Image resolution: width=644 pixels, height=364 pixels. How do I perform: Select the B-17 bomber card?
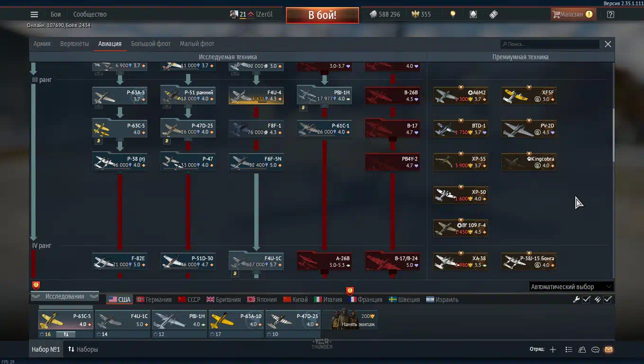(393, 129)
